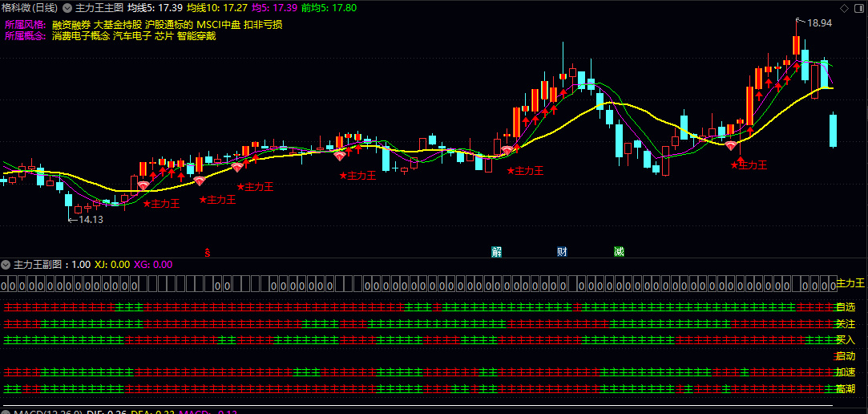This screenshot has height=414, width=868.
Task: Click the 解 event marker icon
Action: coord(497,252)
